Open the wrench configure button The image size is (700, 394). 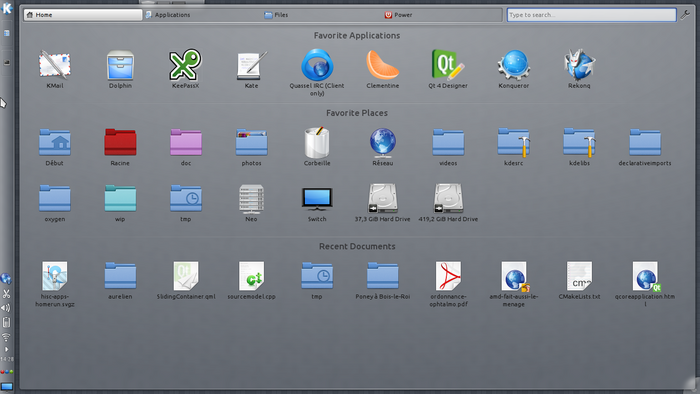coord(685,15)
